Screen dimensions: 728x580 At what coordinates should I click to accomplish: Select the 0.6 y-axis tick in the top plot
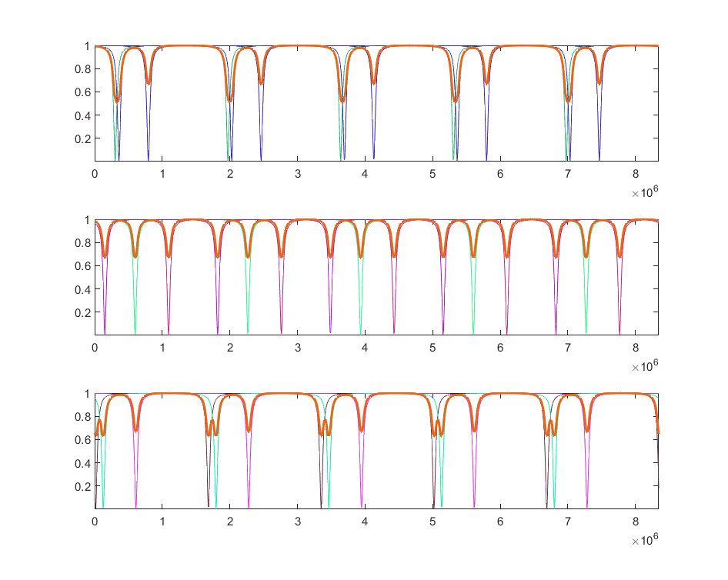tap(82, 92)
